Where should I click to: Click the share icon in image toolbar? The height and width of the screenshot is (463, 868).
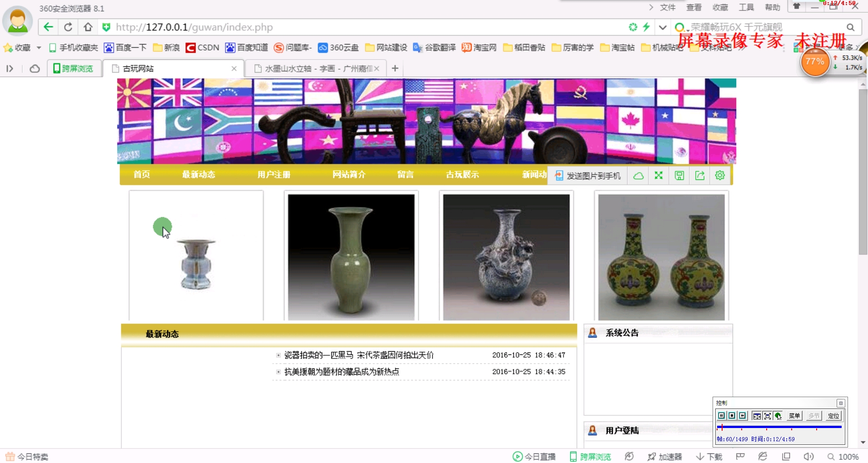click(x=700, y=176)
